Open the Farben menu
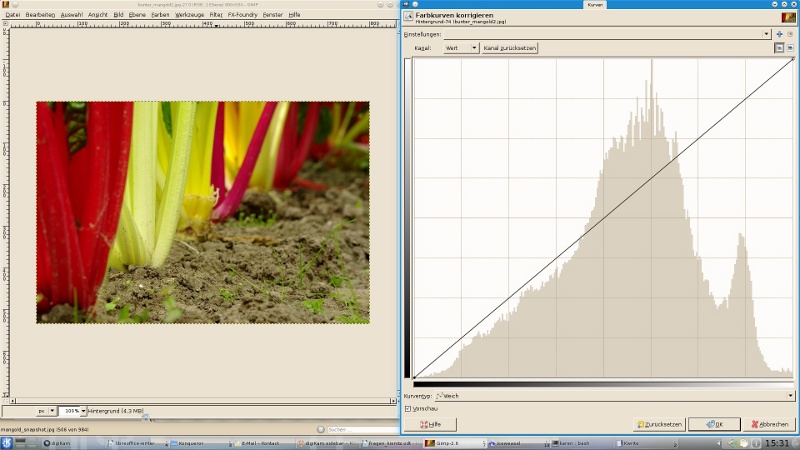The width and height of the screenshot is (800, 450). (x=160, y=15)
